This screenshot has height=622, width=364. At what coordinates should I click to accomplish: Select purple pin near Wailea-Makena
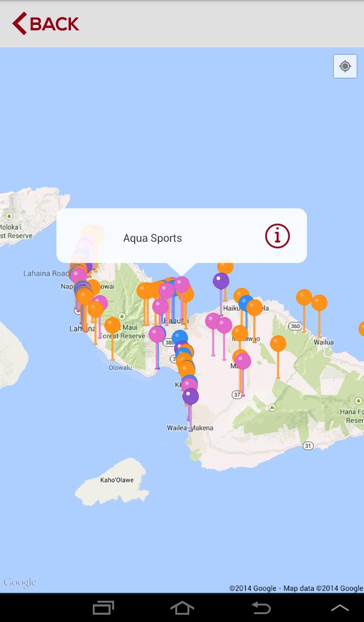pos(190,397)
